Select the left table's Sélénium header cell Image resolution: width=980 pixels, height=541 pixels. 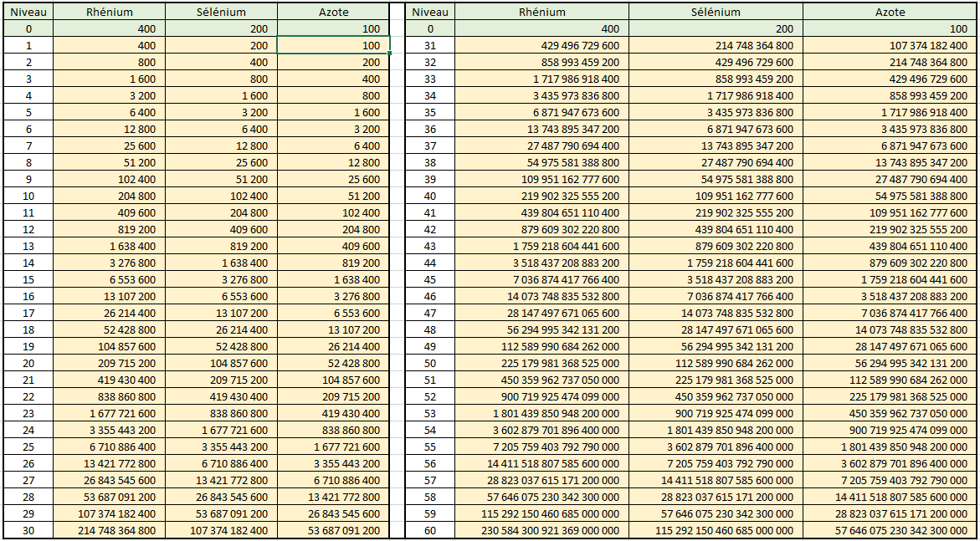[x=220, y=12]
